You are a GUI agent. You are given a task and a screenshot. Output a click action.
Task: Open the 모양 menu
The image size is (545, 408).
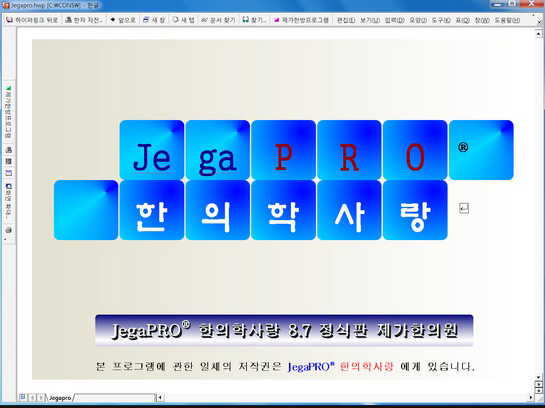coord(418,21)
